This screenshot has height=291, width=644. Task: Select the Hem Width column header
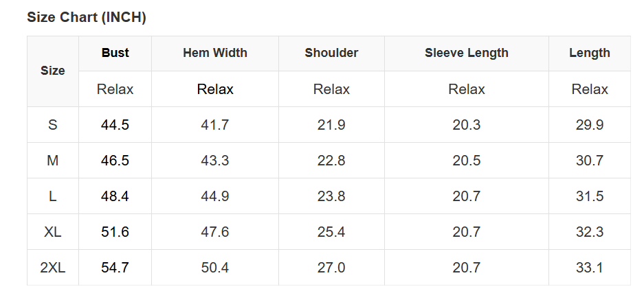pyautogui.click(x=215, y=53)
